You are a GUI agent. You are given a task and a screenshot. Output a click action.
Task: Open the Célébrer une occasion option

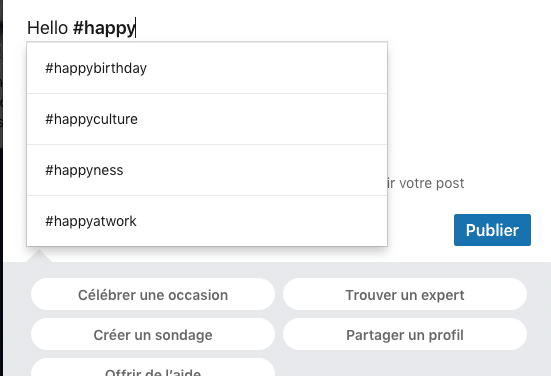pyautogui.click(x=153, y=294)
